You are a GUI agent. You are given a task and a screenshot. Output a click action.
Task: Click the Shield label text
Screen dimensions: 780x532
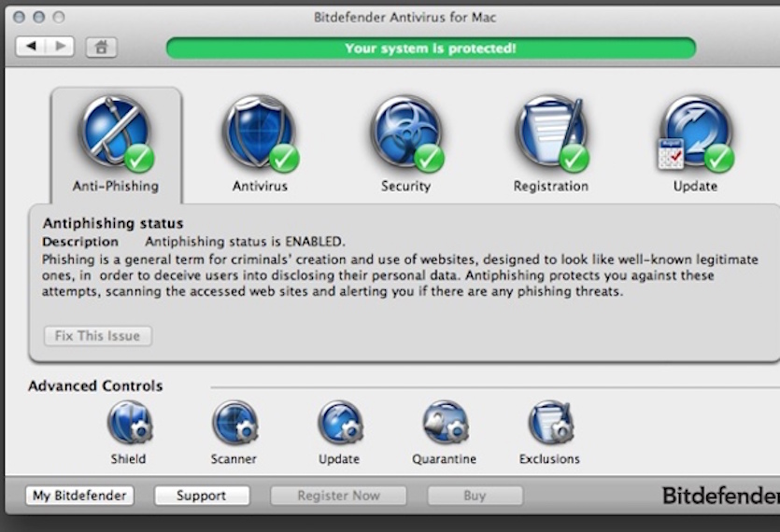coord(128,459)
